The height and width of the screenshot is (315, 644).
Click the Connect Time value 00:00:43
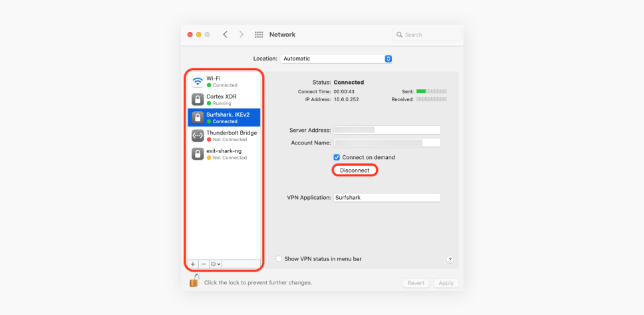344,91
